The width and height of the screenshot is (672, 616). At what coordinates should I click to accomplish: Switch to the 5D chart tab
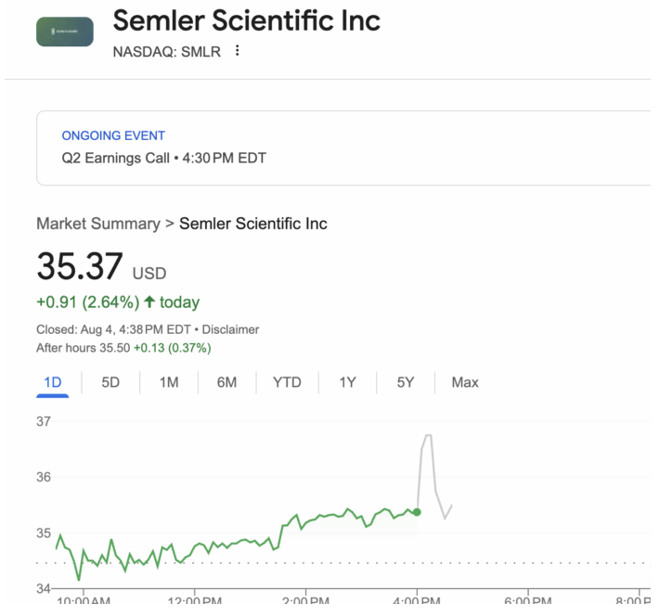click(x=110, y=382)
